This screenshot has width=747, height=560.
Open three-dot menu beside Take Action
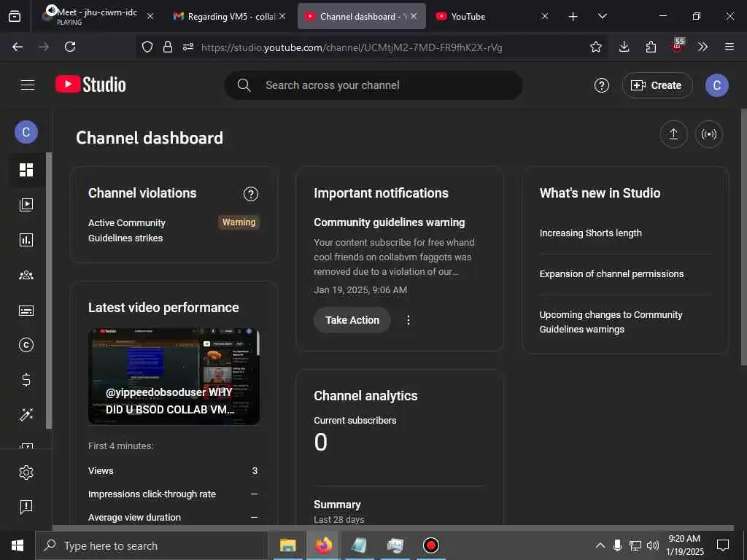pos(409,320)
